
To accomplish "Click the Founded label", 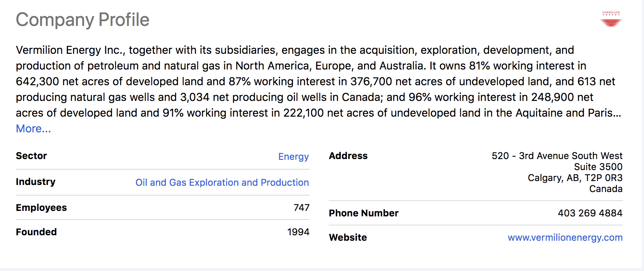I will tap(36, 232).
